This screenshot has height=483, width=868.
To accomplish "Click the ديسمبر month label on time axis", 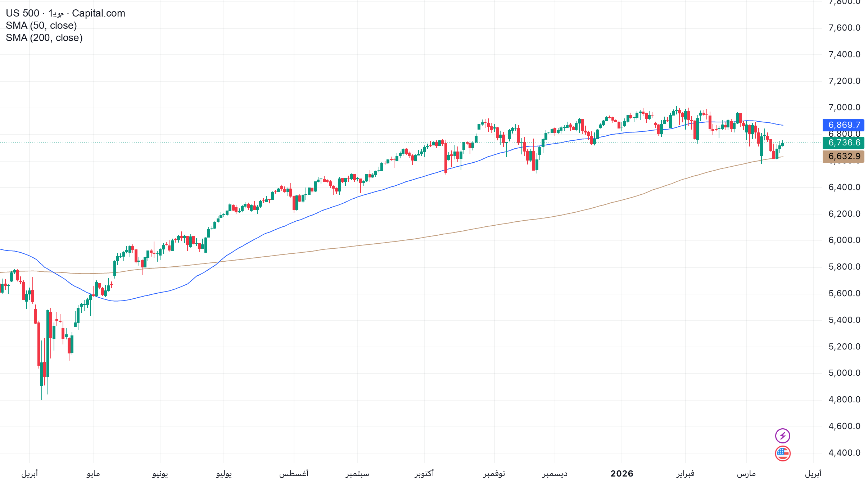I will [555, 473].
